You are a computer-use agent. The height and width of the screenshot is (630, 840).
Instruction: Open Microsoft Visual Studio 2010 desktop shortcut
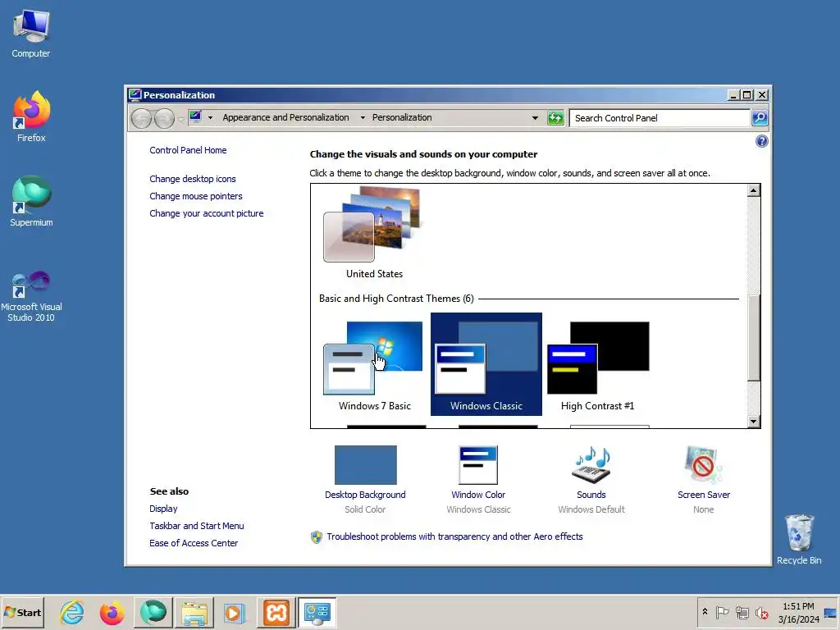point(31,296)
